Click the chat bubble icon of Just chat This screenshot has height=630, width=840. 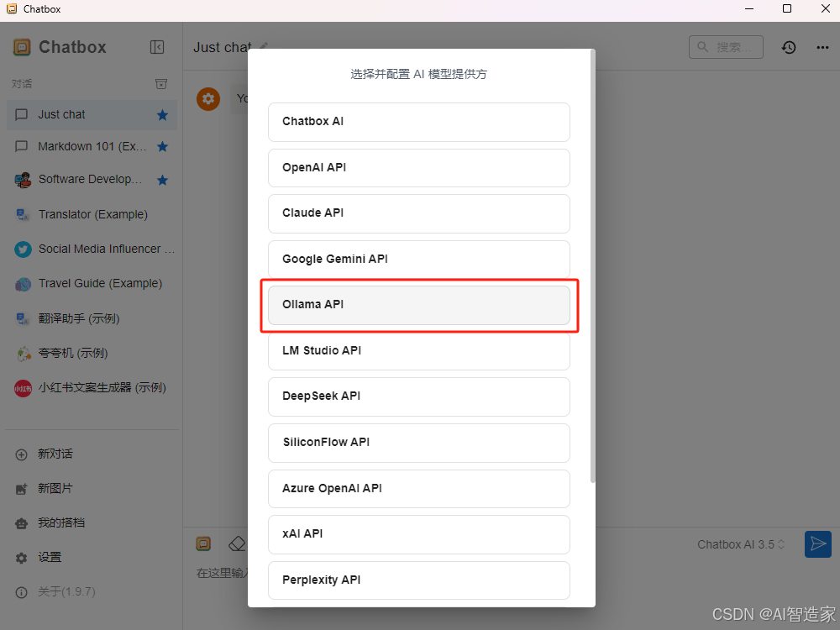[22, 114]
